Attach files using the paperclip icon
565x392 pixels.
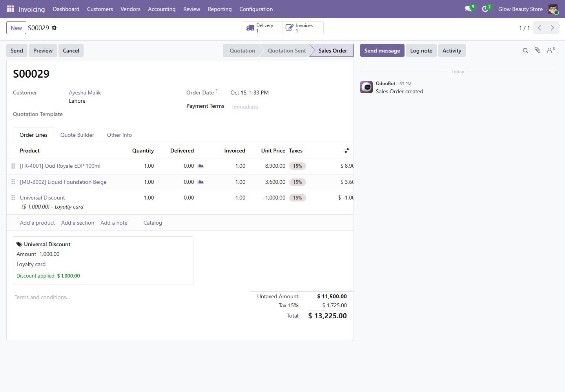point(538,50)
